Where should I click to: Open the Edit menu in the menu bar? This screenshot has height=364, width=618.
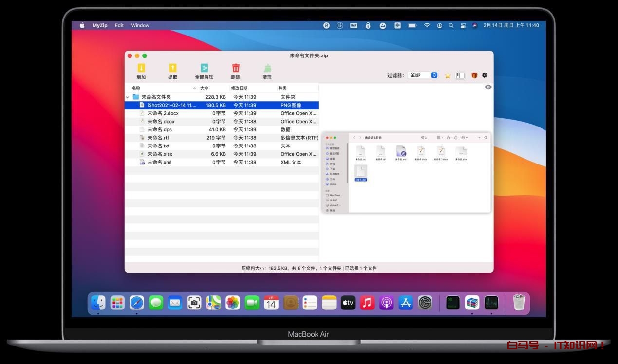pos(119,25)
